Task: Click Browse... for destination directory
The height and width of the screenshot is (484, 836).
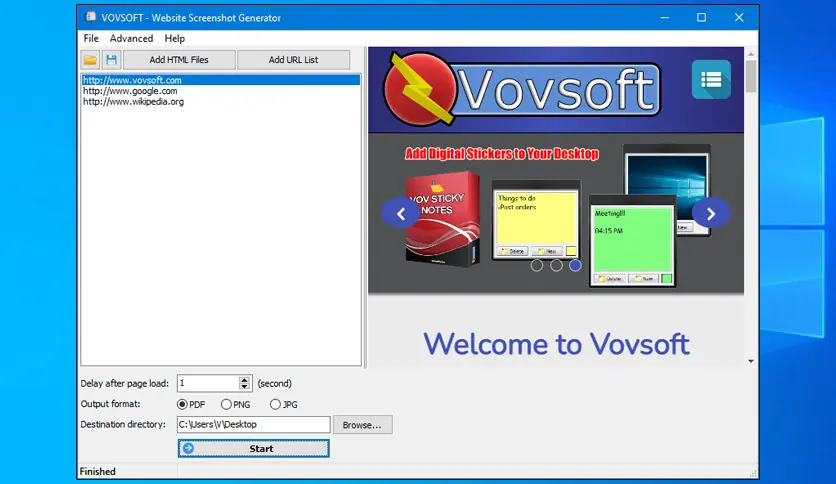Action: coord(362,425)
